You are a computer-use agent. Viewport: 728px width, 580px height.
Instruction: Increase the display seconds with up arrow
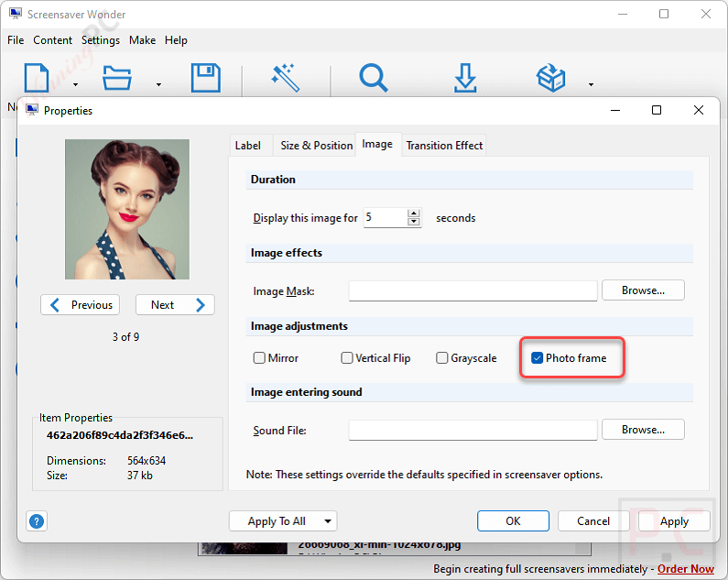click(413, 213)
